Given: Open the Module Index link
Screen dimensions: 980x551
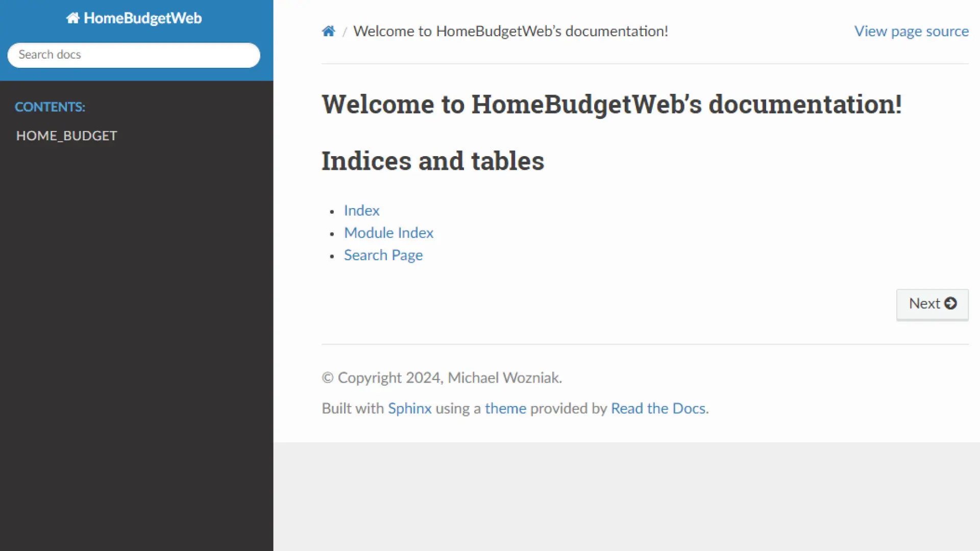Looking at the screenshot, I should click(x=388, y=233).
